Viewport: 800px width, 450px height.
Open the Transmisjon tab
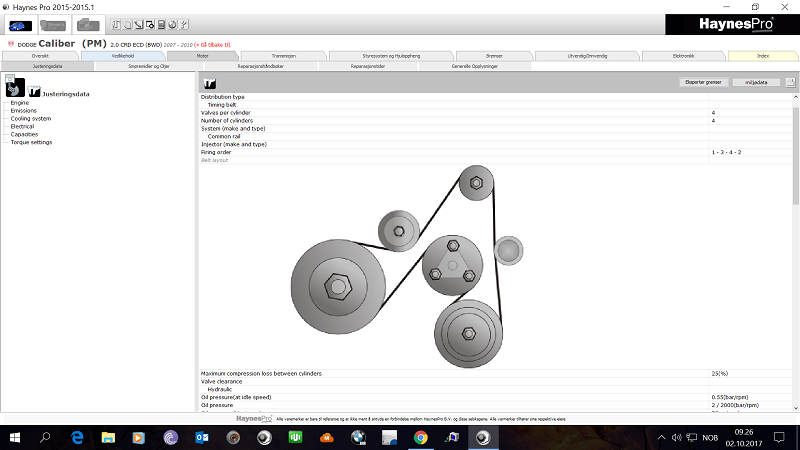point(283,56)
